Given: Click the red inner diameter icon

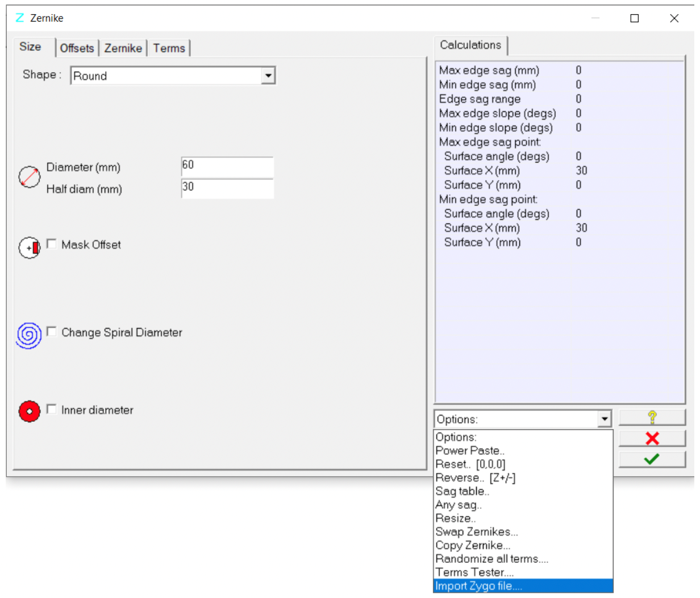Looking at the screenshot, I should [30, 411].
